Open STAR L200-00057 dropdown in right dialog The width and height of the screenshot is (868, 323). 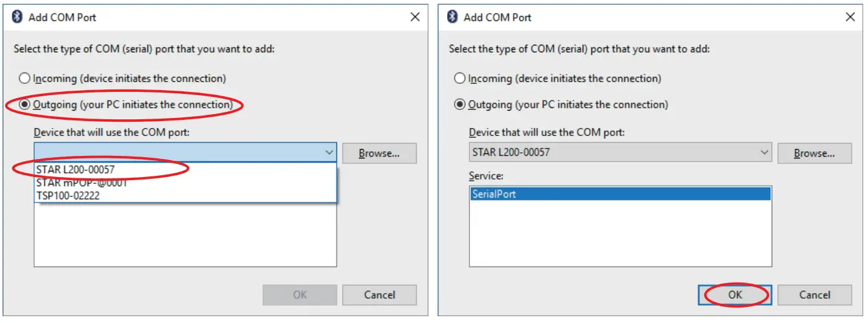[x=621, y=153]
